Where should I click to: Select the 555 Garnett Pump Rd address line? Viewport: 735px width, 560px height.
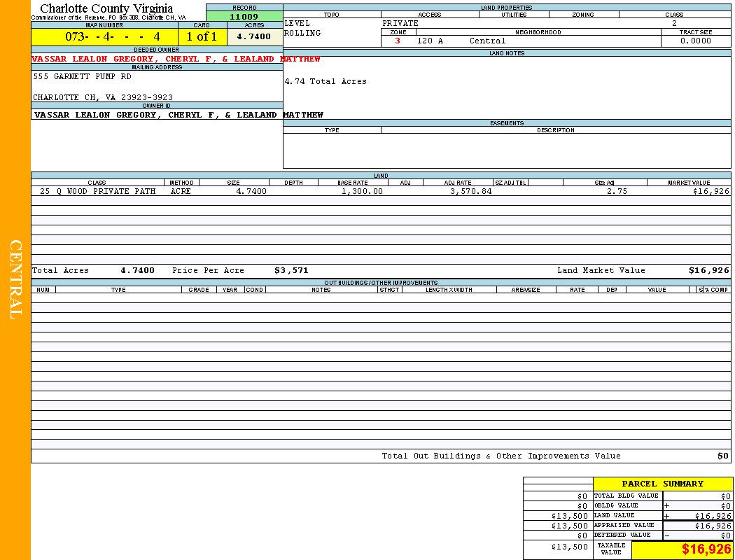pyautogui.click(x=82, y=76)
